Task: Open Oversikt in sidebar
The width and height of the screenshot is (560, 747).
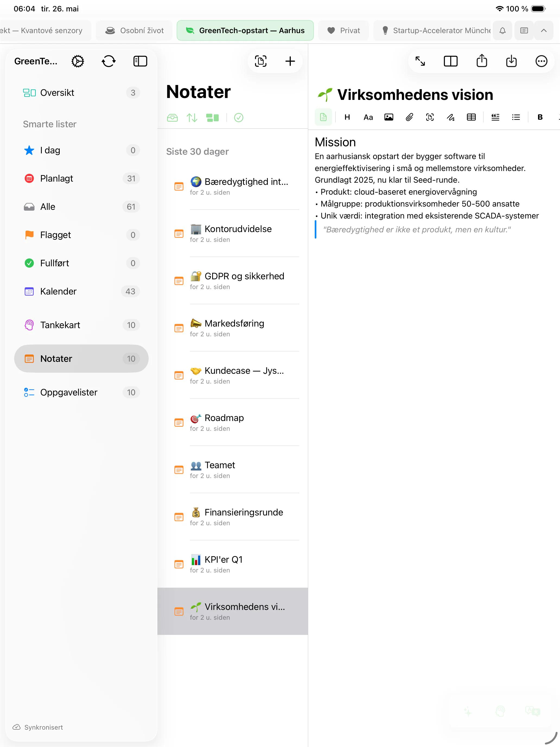Action: point(81,93)
